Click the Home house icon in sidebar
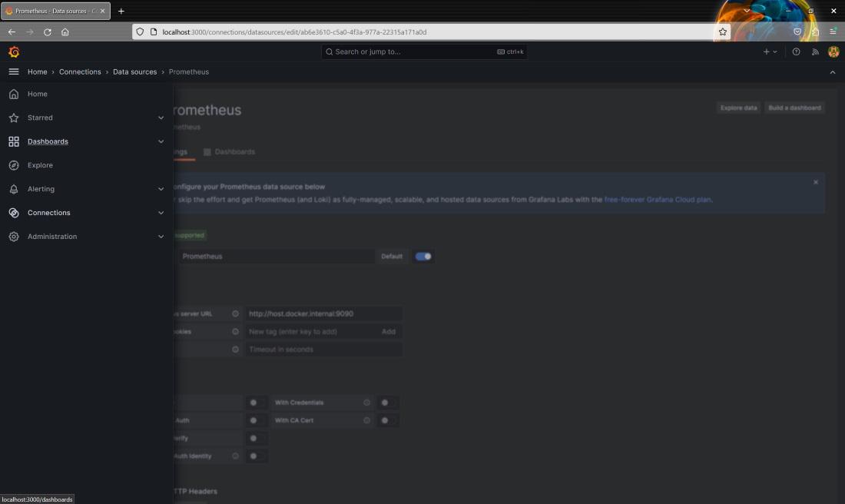 click(14, 94)
